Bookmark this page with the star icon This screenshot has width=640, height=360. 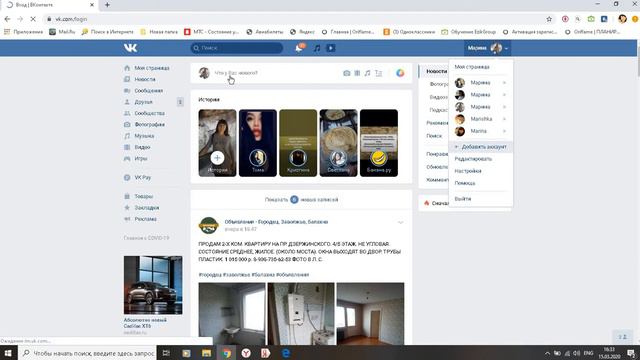point(549,19)
